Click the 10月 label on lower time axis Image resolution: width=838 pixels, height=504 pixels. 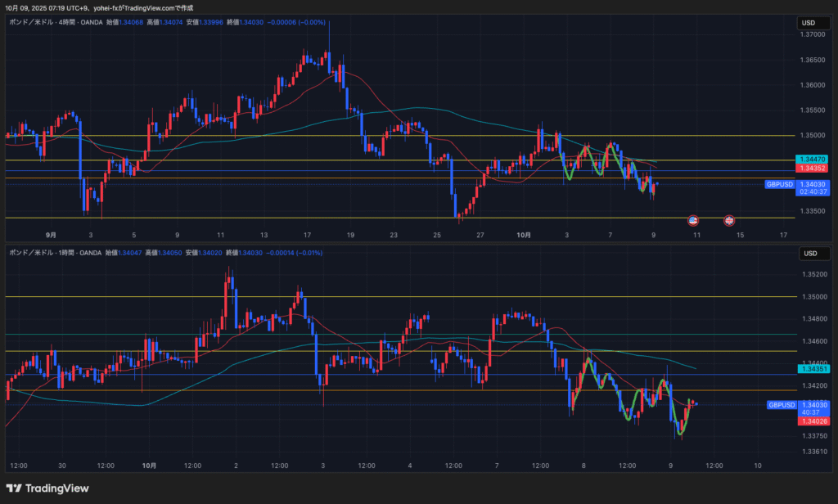(x=149, y=466)
